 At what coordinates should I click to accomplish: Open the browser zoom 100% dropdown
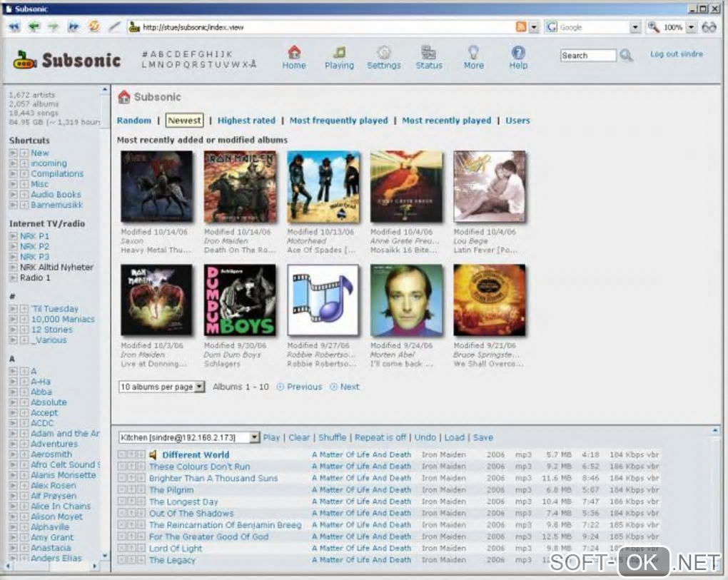tap(692, 27)
